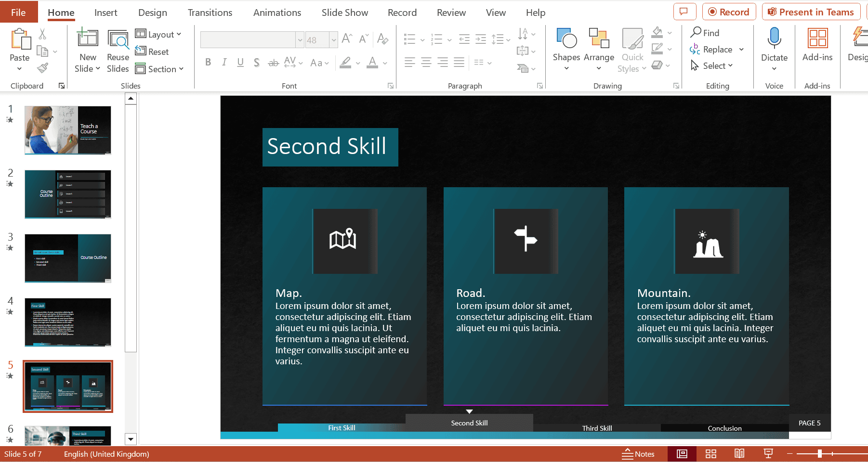Adjust the zoom slider
The height and width of the screenshot is (462, 868).
click(820, 453)
